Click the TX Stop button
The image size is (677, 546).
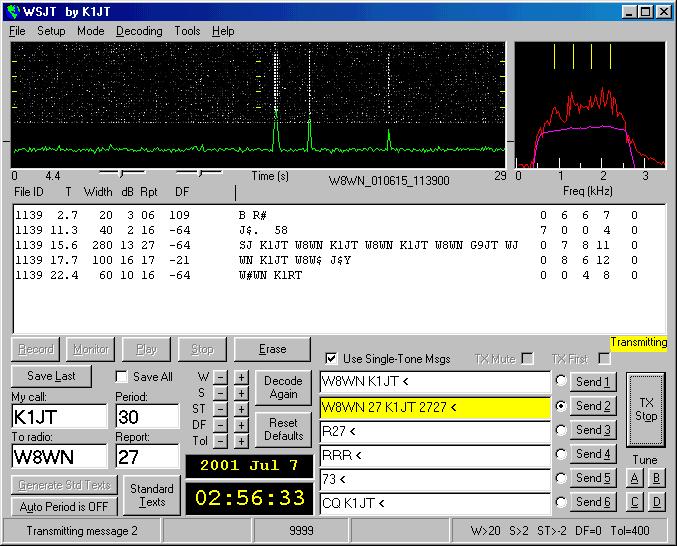pyautogui.click(x=646, y=410)
